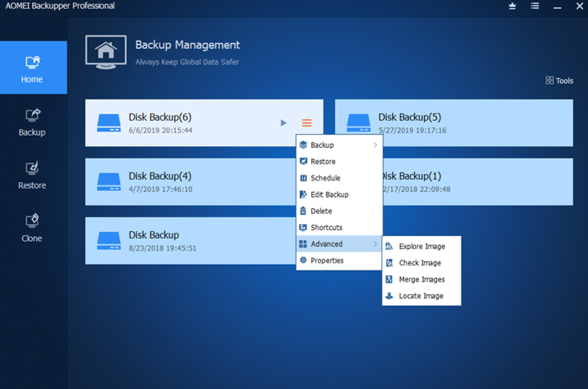Image resolution: width=588 pixels, height=389 pixels.
Task: Click the 5/27/2019 19:17:16 timestamp
Action: 412,130
